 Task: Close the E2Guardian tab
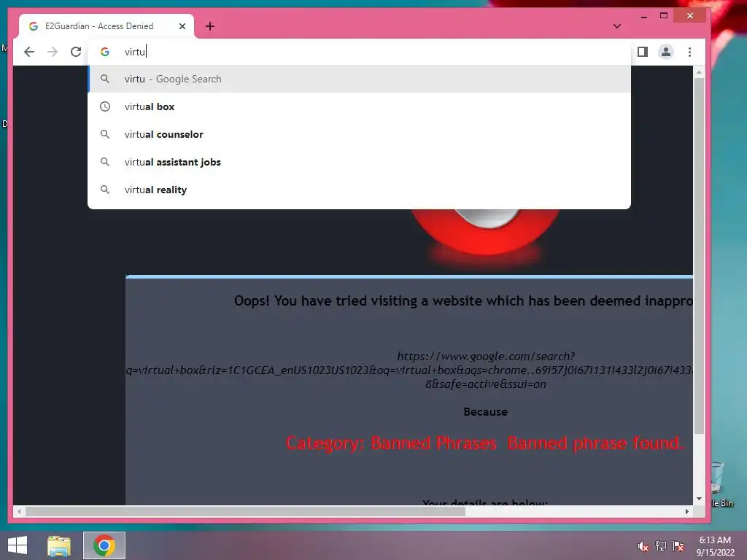coord(182,26)
